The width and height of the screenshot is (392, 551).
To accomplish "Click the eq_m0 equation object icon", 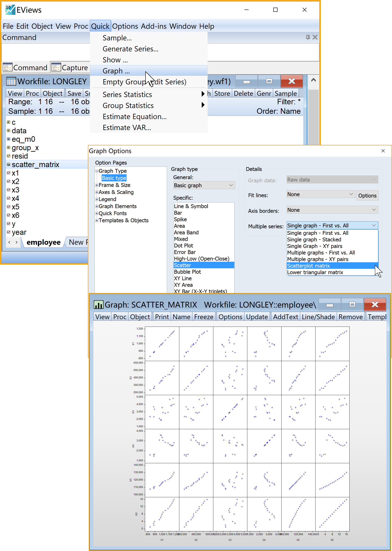I will (x=8, y=139).
